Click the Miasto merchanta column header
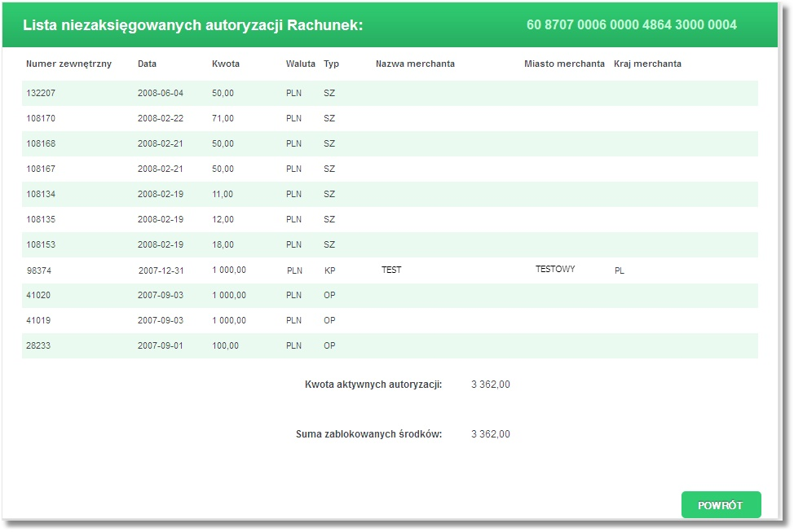This screenshot has width=794, height=532. coord(564,64)
